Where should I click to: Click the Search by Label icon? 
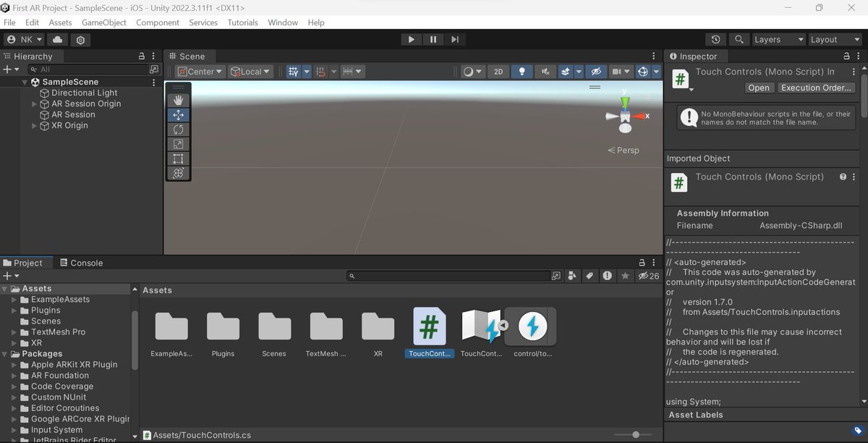point(590,276)
